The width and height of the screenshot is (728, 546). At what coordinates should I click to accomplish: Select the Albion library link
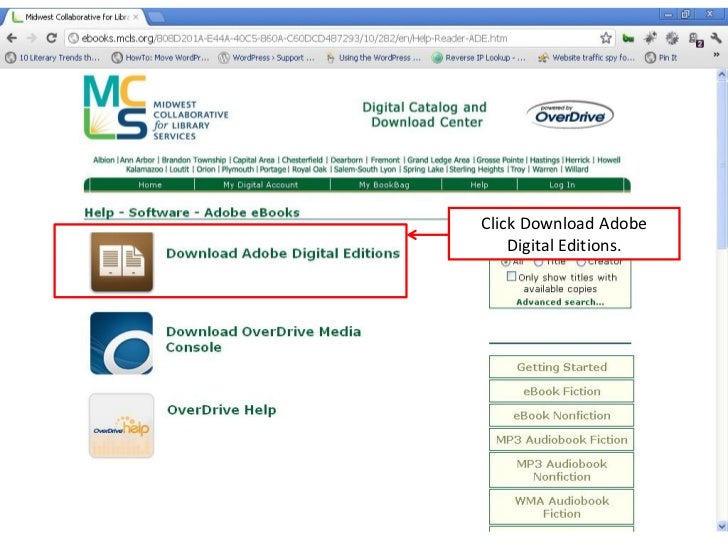click(104, 160)
